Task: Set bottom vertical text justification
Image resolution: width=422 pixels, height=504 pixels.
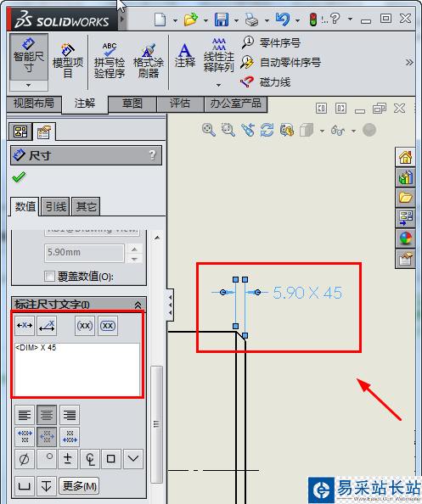Action: click(x=69, y=436)
